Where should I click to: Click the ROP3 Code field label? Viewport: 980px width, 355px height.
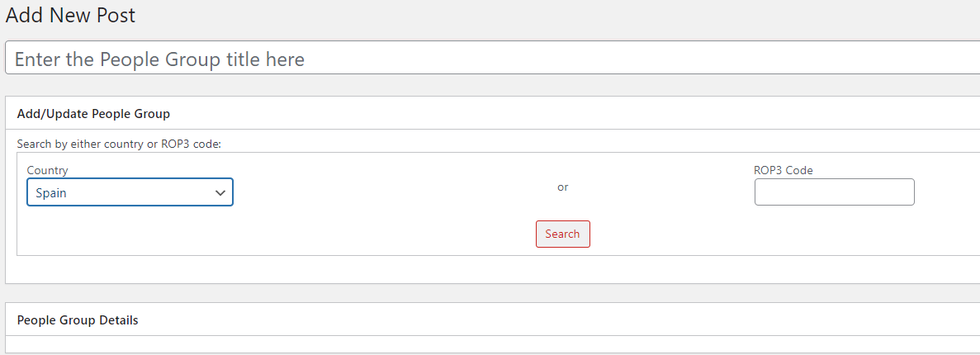point(783,170)
